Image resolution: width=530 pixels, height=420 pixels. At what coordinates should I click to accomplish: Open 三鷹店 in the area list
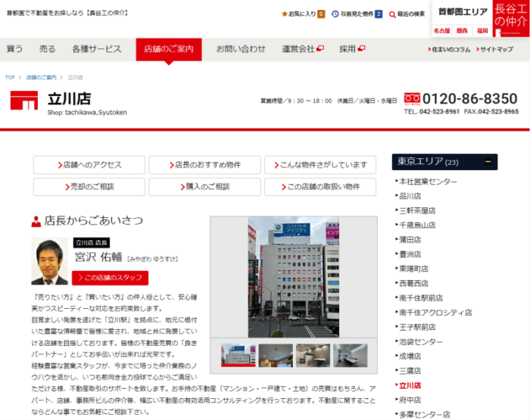[x=410, y=371]
